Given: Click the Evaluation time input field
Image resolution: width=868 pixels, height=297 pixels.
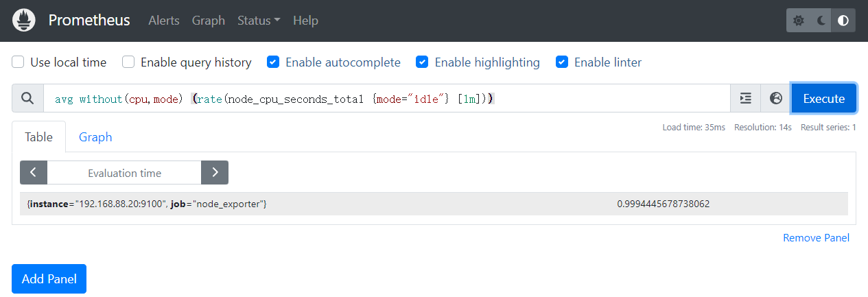Looking at the screenshot, I should [124, 173].
